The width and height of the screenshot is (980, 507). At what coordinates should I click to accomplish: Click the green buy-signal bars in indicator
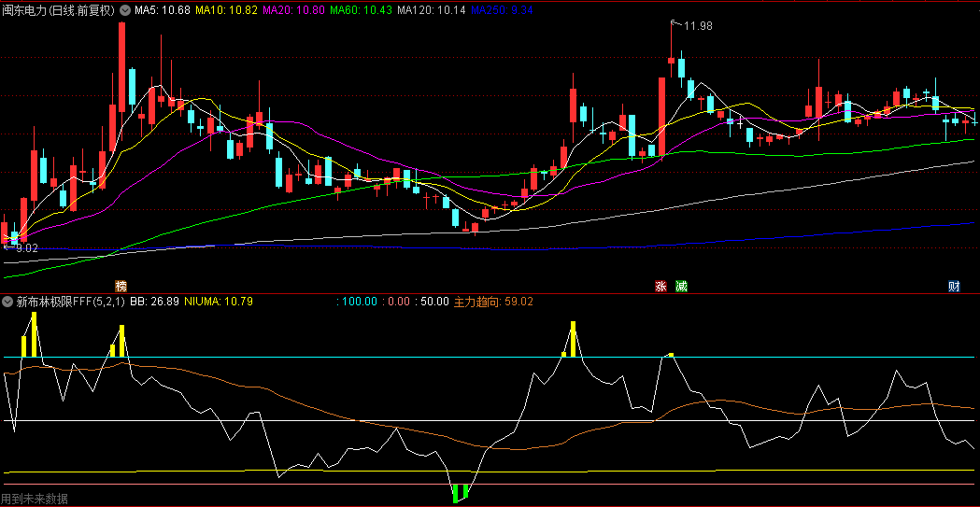460,493
